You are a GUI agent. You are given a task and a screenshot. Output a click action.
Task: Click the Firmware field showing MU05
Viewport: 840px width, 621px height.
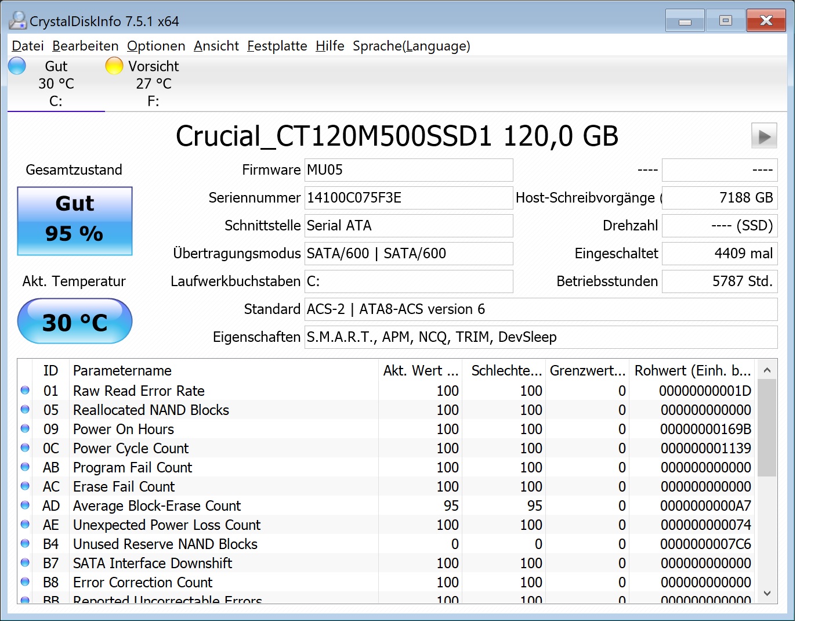(408, 170)
